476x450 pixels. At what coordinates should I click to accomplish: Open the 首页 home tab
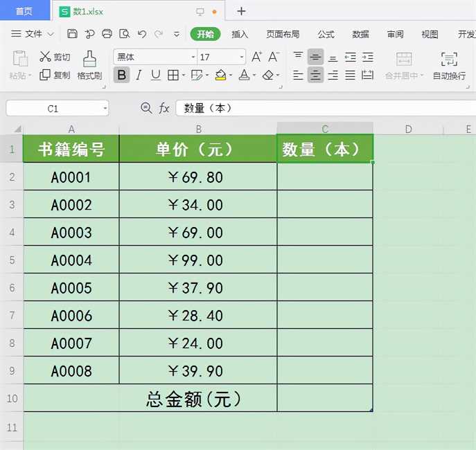[x=24, y=11]
